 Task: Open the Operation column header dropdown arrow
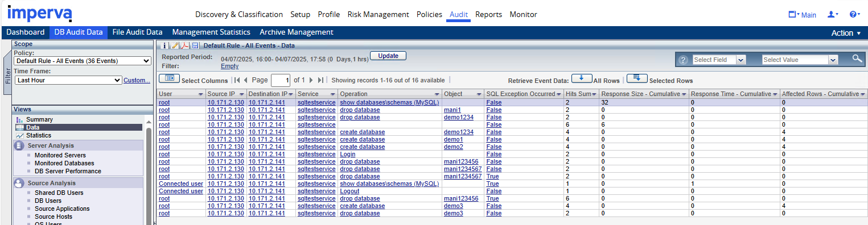[437, 94]
